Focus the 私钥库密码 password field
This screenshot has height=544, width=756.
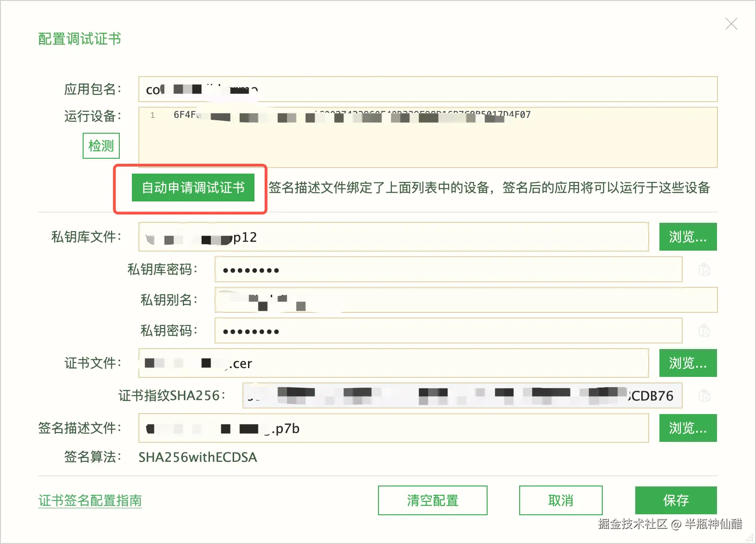(448, 269)
